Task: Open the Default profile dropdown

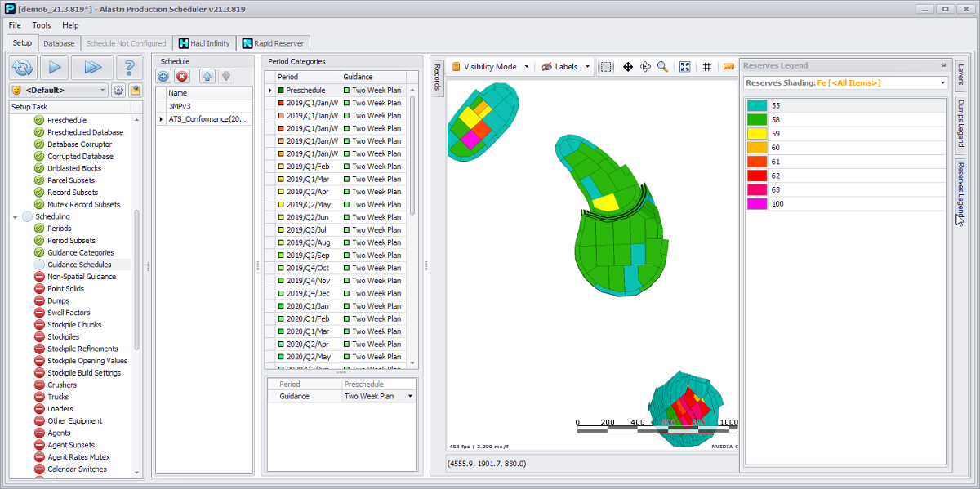Action: [x=59, y=90]
